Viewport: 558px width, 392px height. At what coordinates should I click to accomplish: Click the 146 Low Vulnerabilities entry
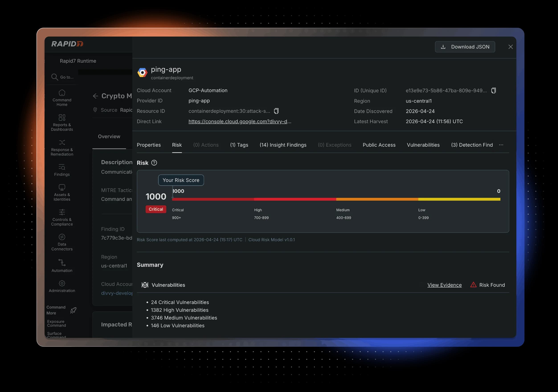click(x=177, y=326)
